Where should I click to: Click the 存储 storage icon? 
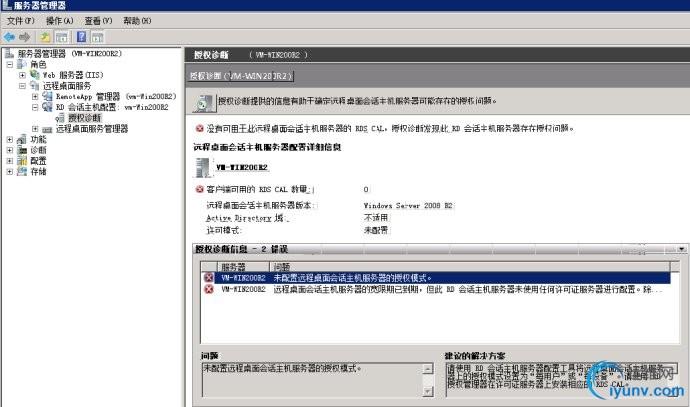[22, 172]
